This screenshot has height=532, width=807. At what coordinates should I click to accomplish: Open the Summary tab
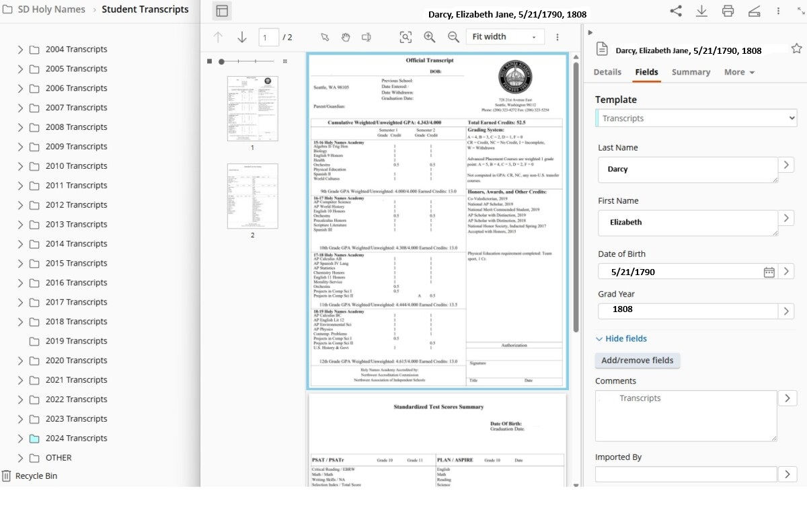(x=691, y=72)
